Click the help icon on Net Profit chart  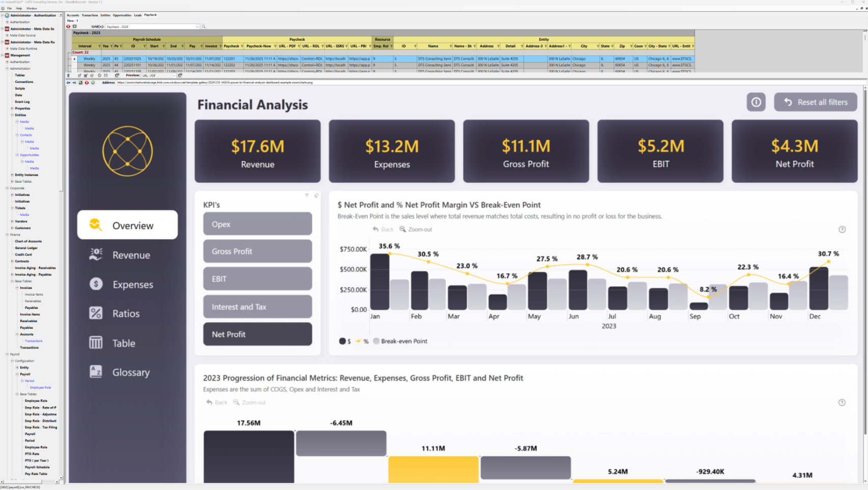[x=842, y=229]
